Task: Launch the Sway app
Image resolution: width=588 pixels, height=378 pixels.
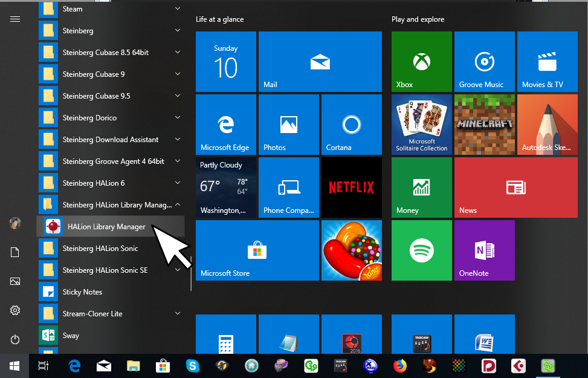Action: click(x=111, y=335)
